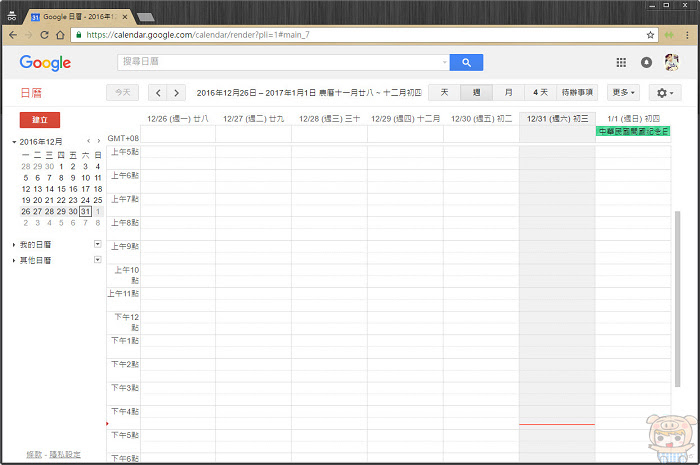
Task: Collapse the 2016年12月 mini calendar
Action: pos(14,142)
